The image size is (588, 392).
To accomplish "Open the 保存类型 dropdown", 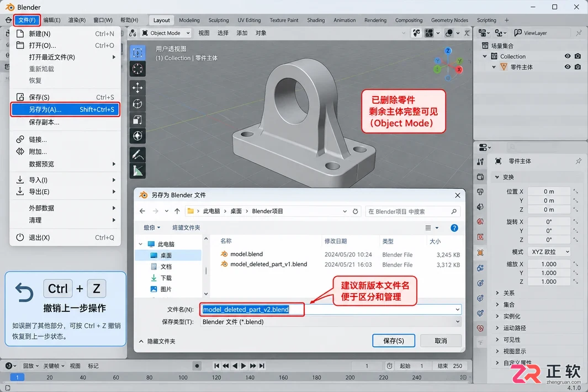I will [331, 322].
